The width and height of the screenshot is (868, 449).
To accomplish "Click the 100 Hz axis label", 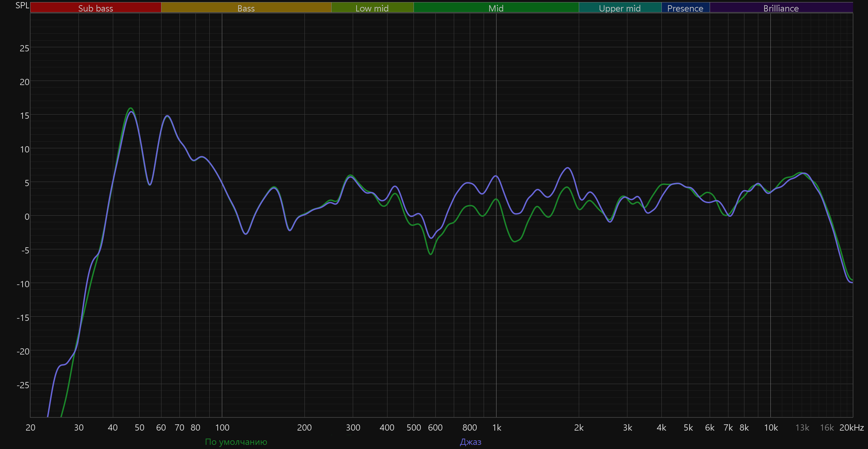I will click(222, 427).
